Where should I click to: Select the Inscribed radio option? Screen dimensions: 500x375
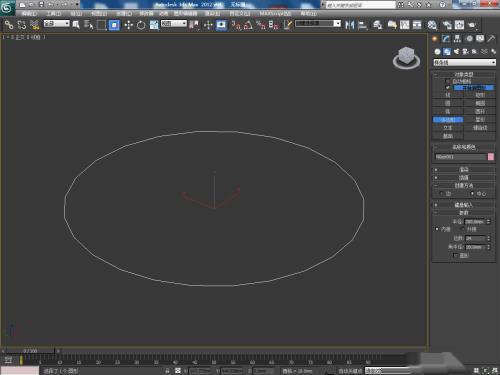(437, 229)
